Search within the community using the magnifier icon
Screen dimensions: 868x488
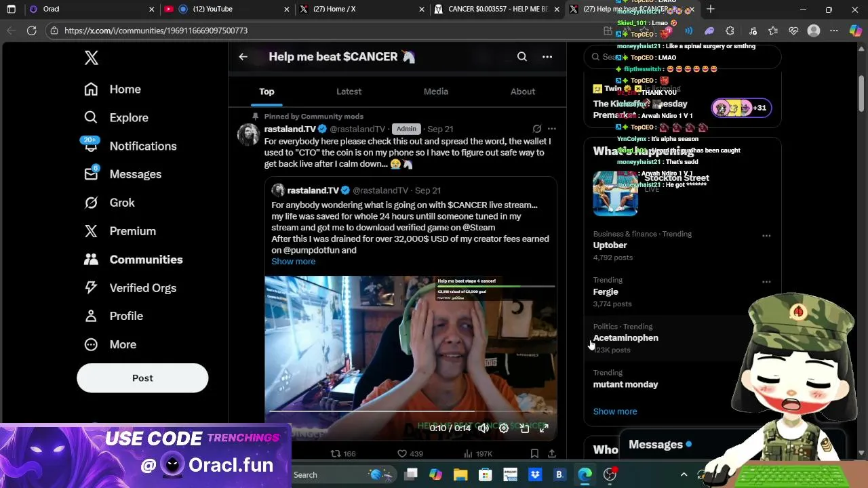click(x=522, y=57)
